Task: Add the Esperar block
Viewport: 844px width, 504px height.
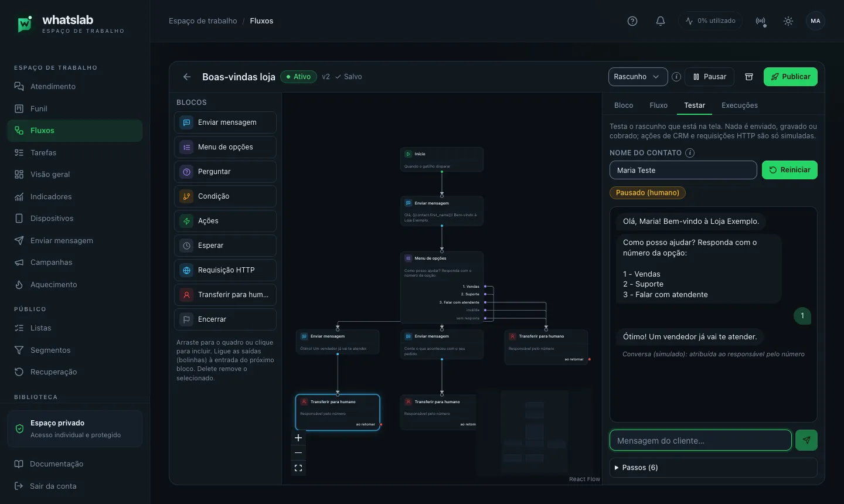Action: tap(225, 246)
